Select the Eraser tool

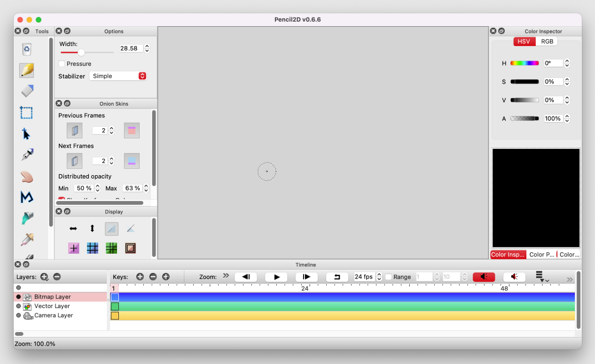(x=27, y=91)
